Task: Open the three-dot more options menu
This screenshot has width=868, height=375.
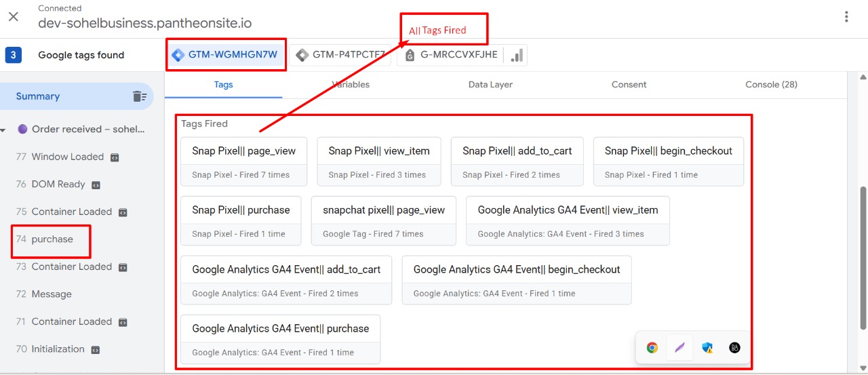Action: pyautogui.click(x=846, y=17)
